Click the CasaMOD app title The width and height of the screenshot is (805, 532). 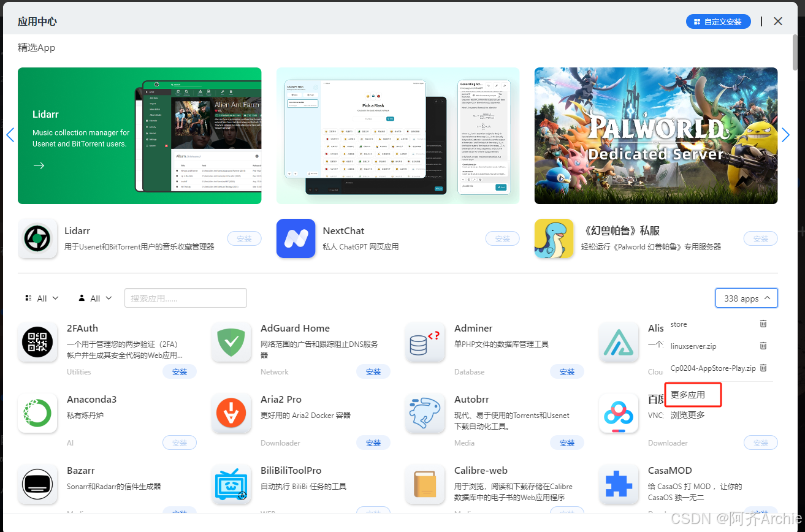(x=670, y=470)
